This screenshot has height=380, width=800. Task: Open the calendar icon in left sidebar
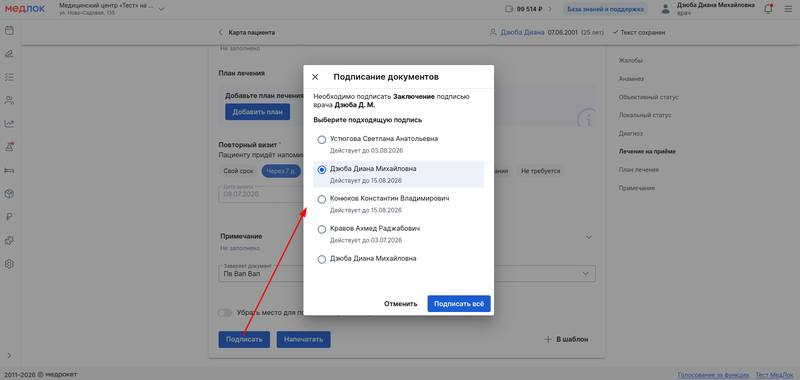[x=9, y=31]
